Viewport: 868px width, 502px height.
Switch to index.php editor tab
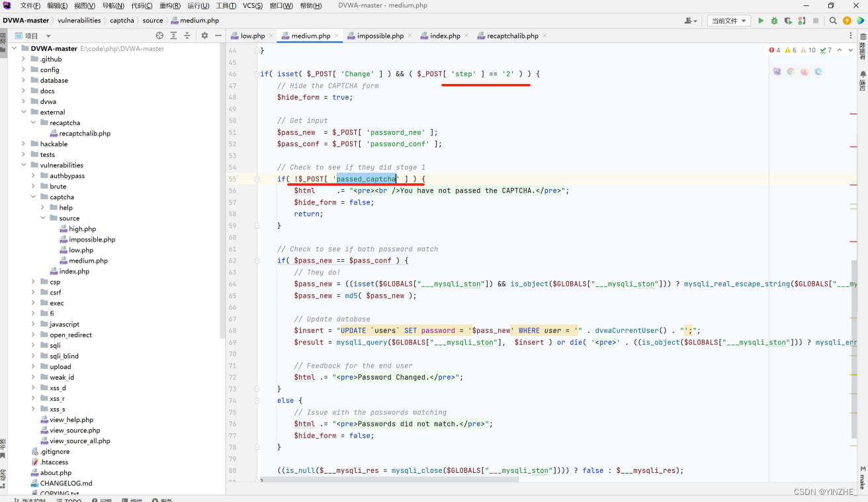click(x=445, y=36)
